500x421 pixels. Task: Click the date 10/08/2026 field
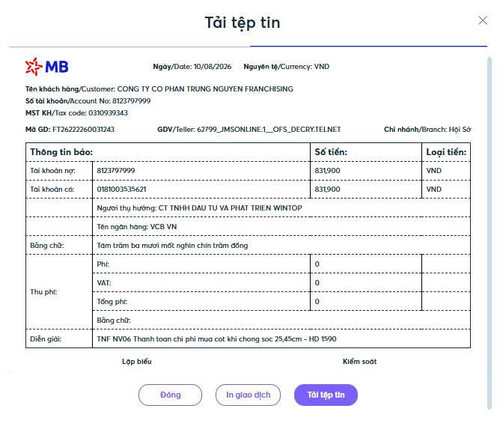click(x=212, y=67)
